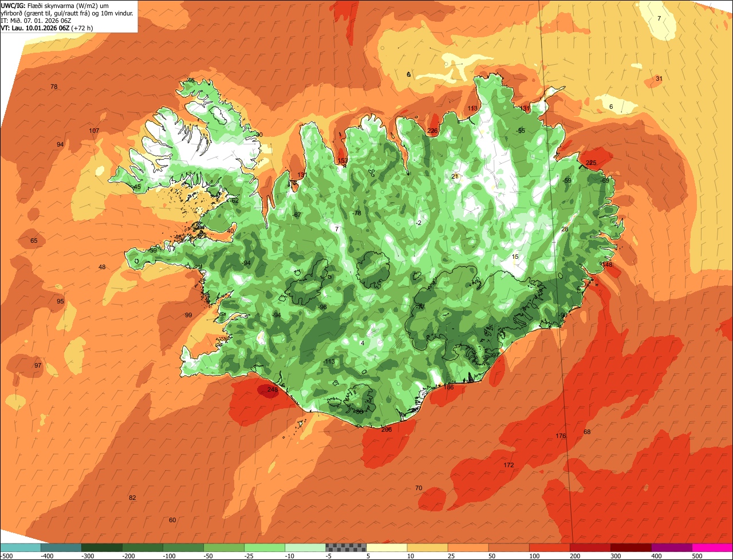Click the '-500' legend tick label
Image resolution: width=733 pixels, height=560 pixels.
tap(6, 556)
